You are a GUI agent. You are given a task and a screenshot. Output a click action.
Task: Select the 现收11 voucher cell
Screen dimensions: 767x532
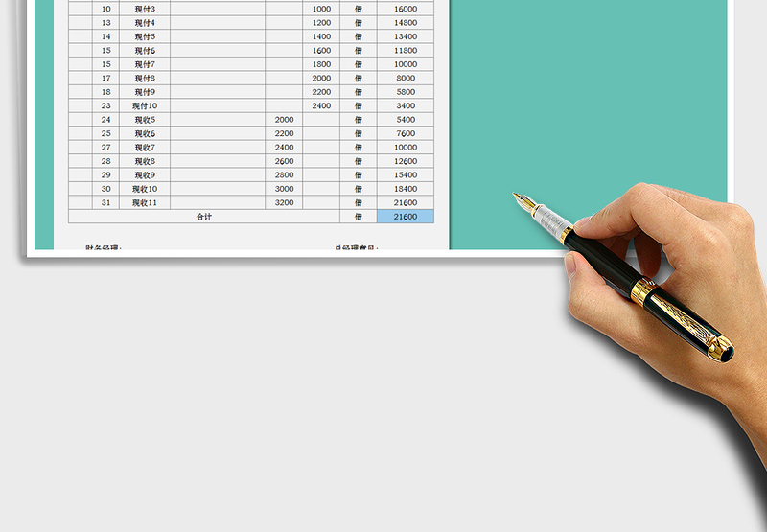pyautogui.click(x=145, y=203)
